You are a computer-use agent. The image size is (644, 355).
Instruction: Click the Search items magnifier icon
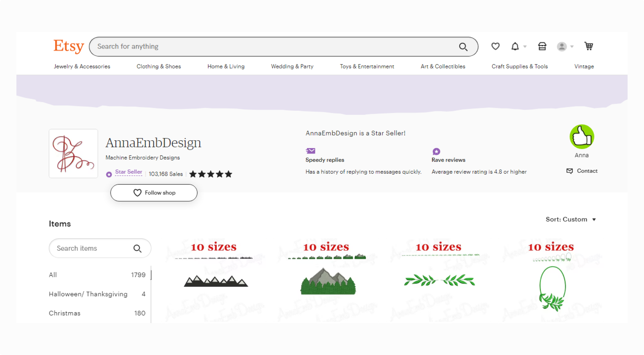[x=137, y=248]
